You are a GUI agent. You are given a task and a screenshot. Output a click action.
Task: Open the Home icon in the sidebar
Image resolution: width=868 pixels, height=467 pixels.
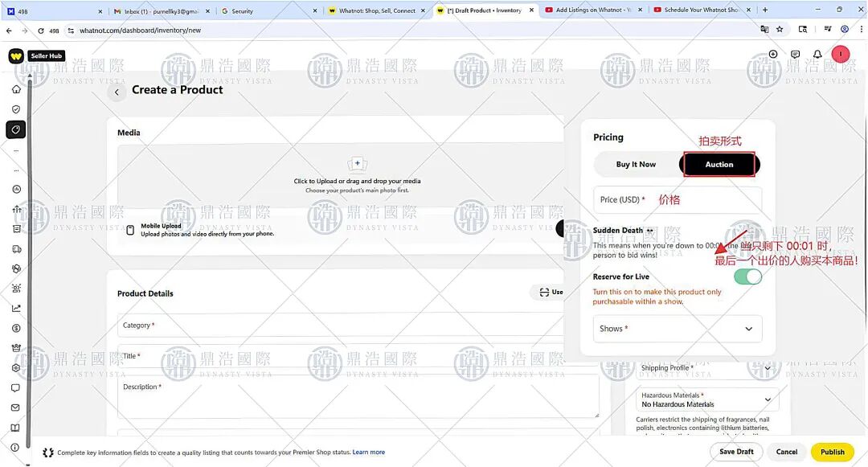pos(16,89)
